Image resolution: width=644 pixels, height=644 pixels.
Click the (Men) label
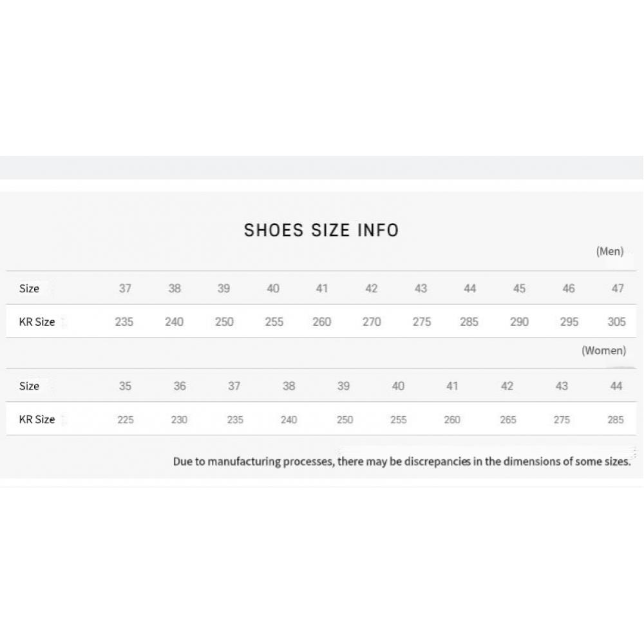point(609,251)
